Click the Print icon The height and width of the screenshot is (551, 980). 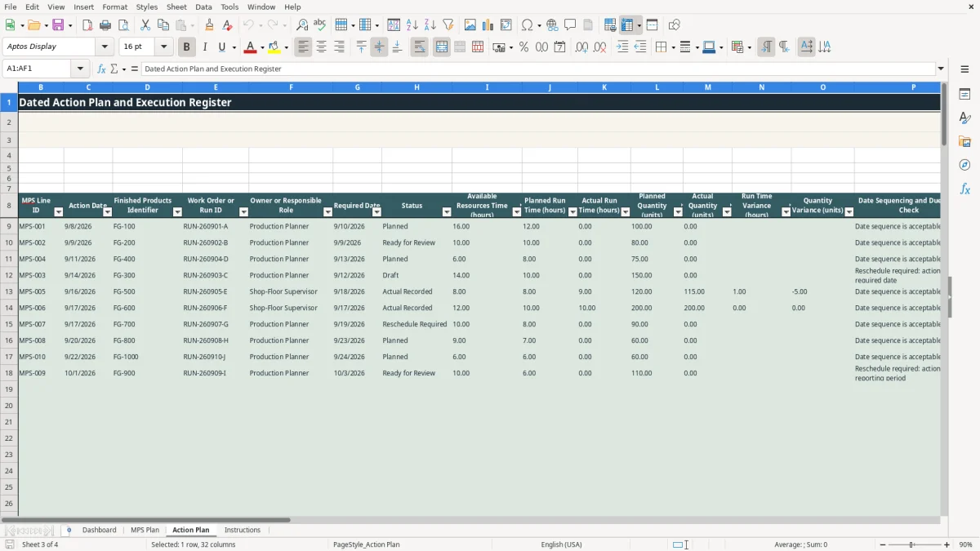pyautogui.click(x=105, y=25)
